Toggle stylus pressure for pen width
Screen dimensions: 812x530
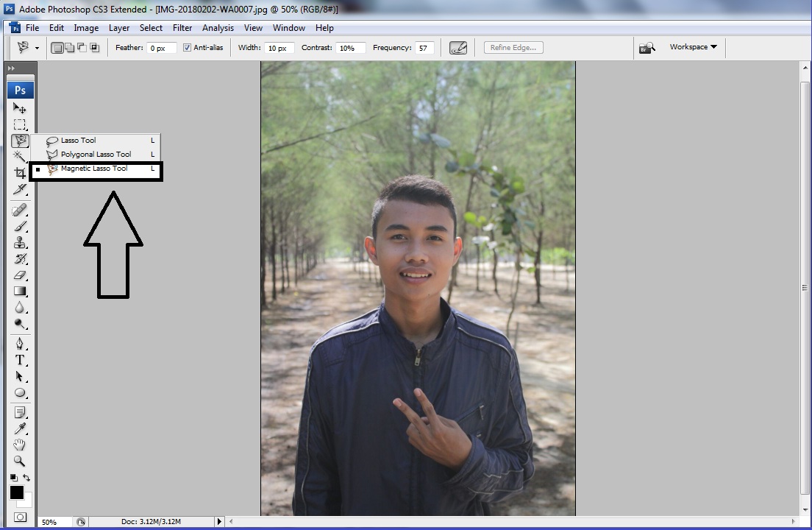457,48
